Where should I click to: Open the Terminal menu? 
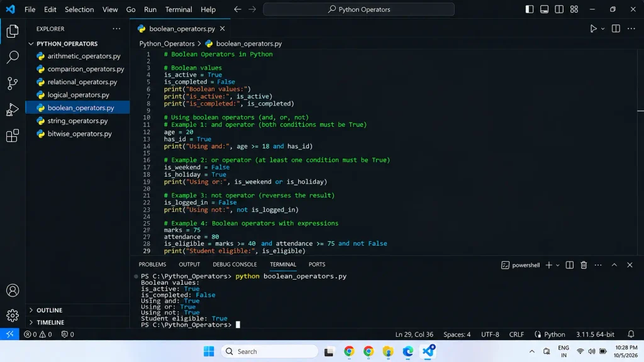(x=178, y=9)
